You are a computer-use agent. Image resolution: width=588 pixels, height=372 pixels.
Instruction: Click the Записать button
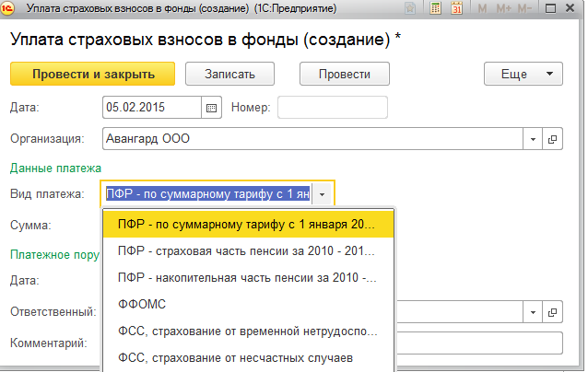click(229, 74)
